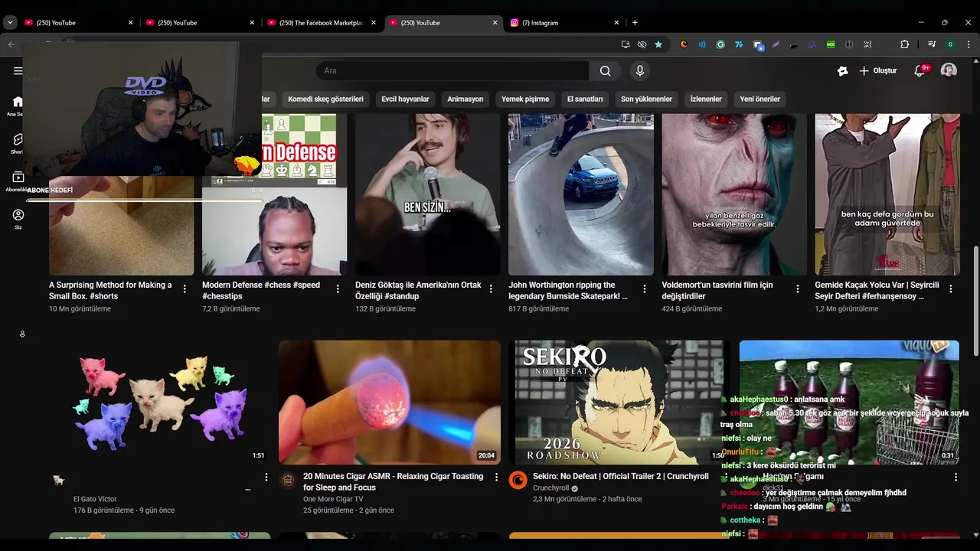Viewport: 980px width, 551px height.
Task: Open Sekiro: No Defeat Official Trailer 2 title
Action: point(621,476)
